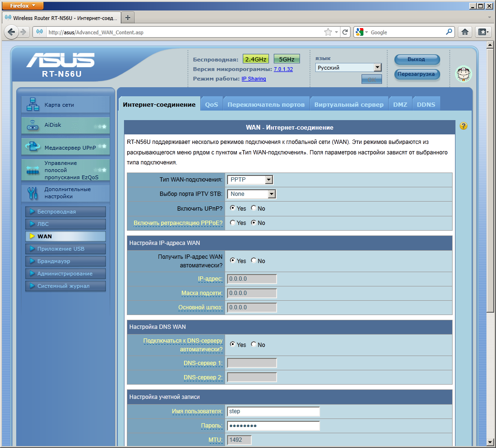Open Системный журнал submenu item
Viewport: 496px width, 448px height.
65,286
